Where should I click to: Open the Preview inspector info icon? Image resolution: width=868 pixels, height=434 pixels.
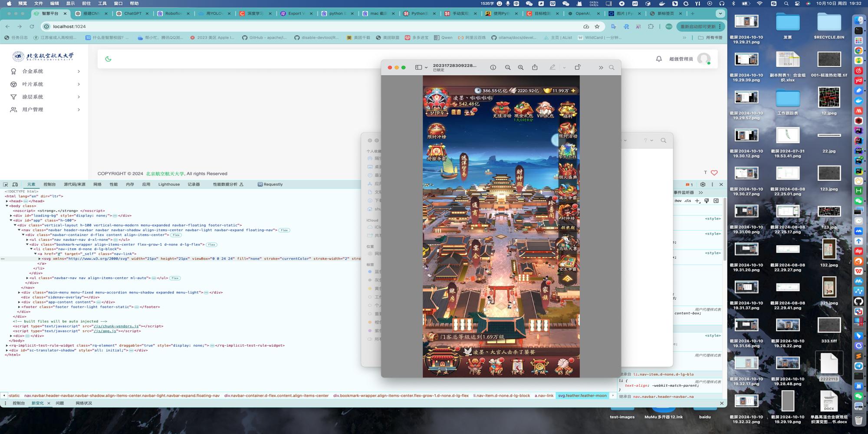click(493, 68)
